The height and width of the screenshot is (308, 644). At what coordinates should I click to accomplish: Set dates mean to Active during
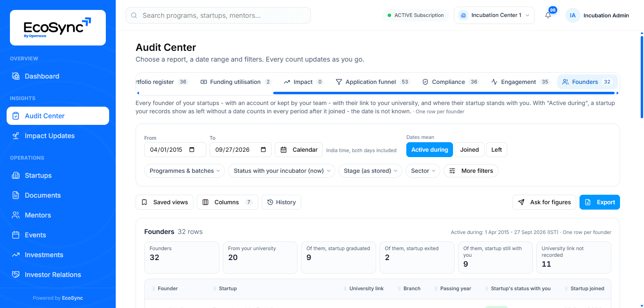pos(429,150)
